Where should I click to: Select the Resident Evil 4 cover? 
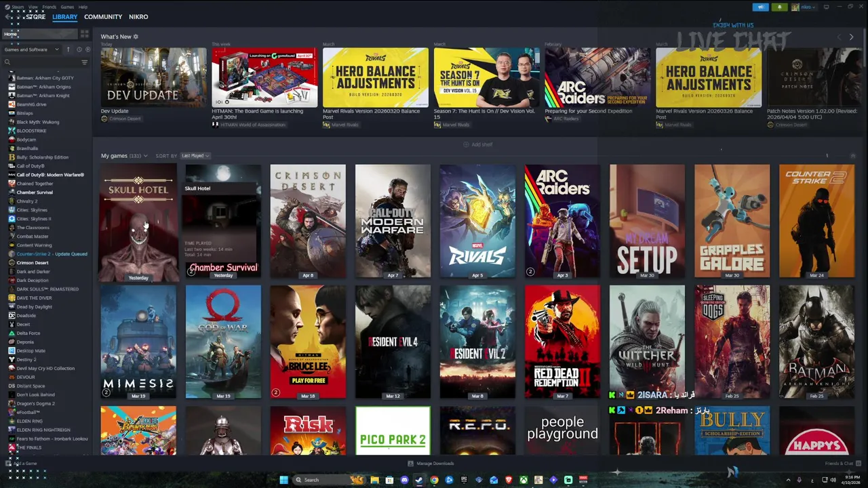click(x=393, y=342)
